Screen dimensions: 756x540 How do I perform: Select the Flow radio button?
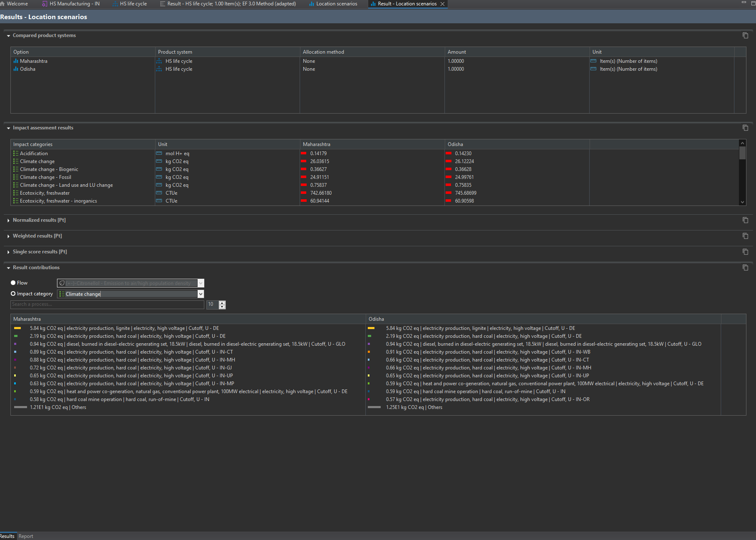(x=13, y=283)
